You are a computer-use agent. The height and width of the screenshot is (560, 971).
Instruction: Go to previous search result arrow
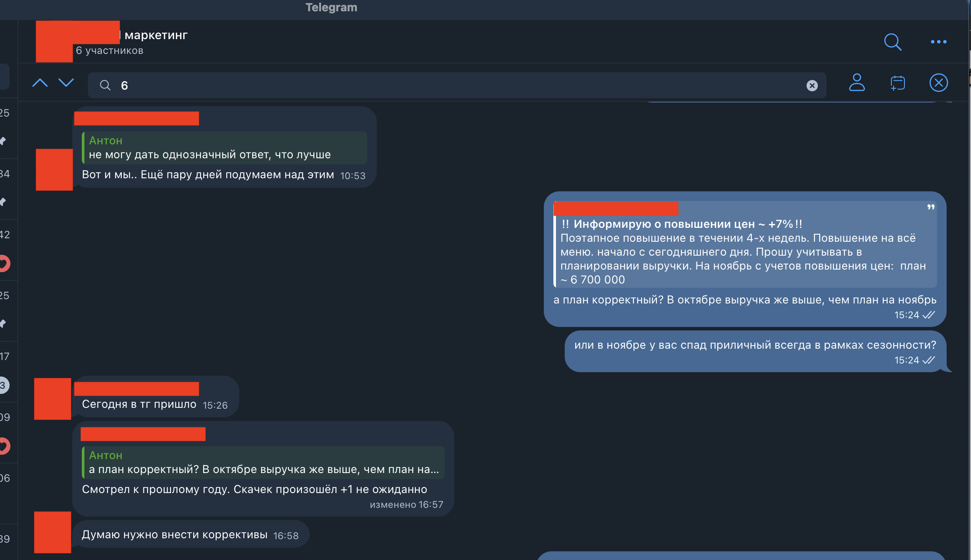point(40,83)
